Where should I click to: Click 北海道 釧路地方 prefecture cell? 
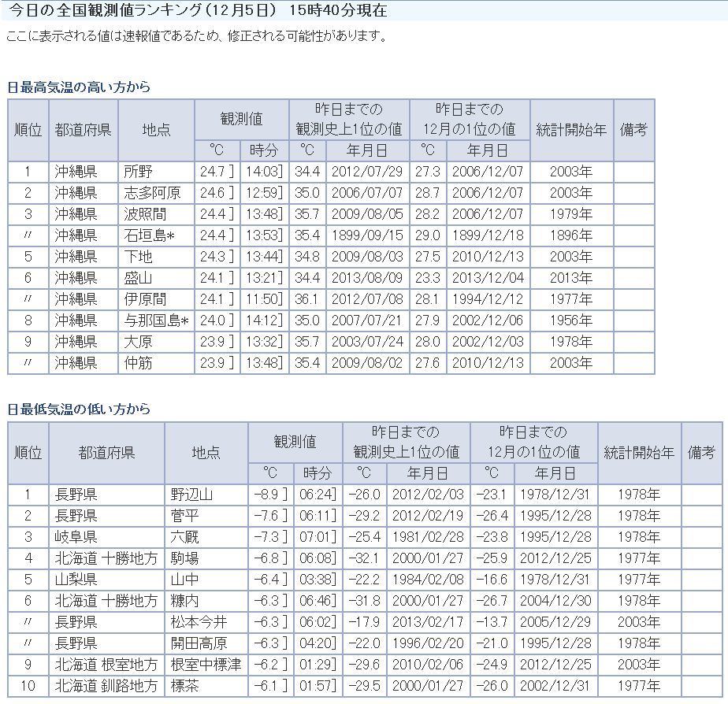click(106, 686)
